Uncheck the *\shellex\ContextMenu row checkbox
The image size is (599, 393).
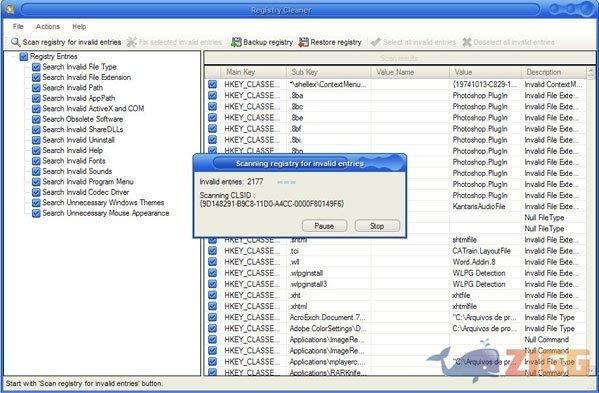[212, 84]
